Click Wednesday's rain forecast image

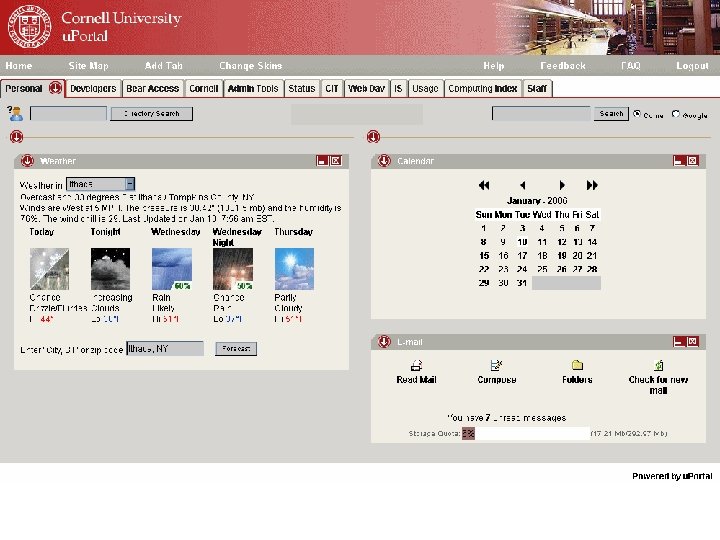click(172, 269)
